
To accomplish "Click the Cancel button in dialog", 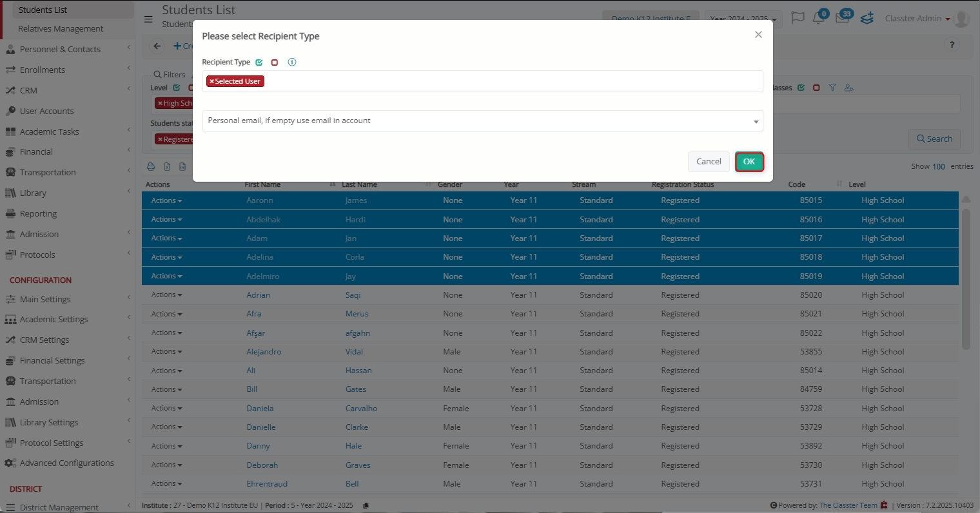I will [x=709, y=162].
